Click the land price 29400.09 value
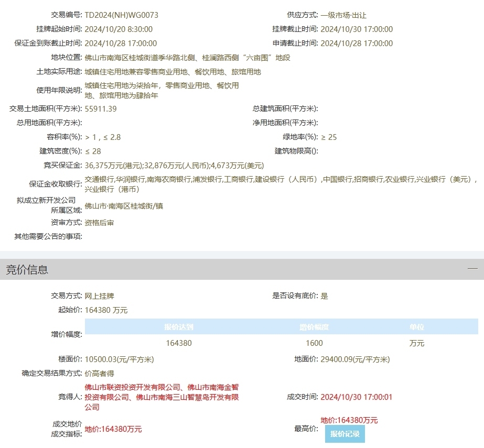484x448 pixels. [x=355, y=359]
